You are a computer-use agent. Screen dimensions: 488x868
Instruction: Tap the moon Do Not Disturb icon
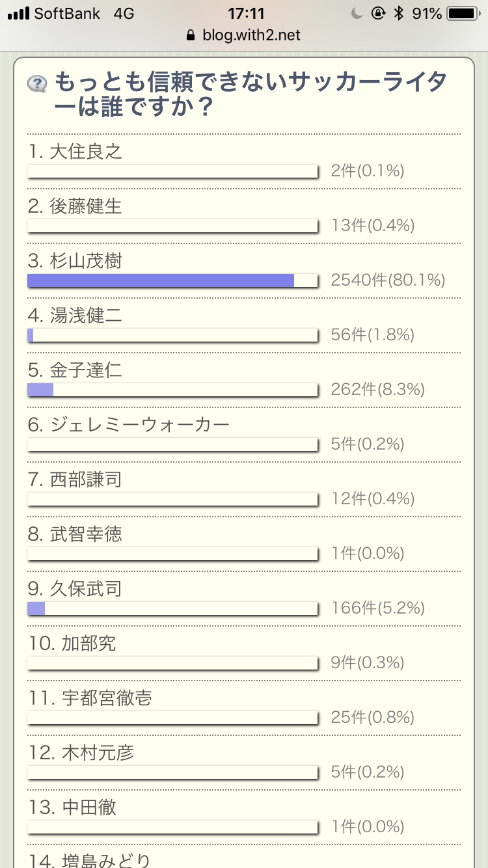point(356,13)
